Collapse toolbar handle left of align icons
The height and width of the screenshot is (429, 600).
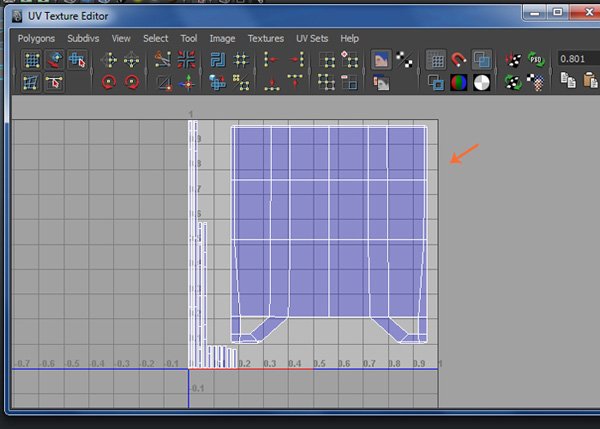click(255, 71)
